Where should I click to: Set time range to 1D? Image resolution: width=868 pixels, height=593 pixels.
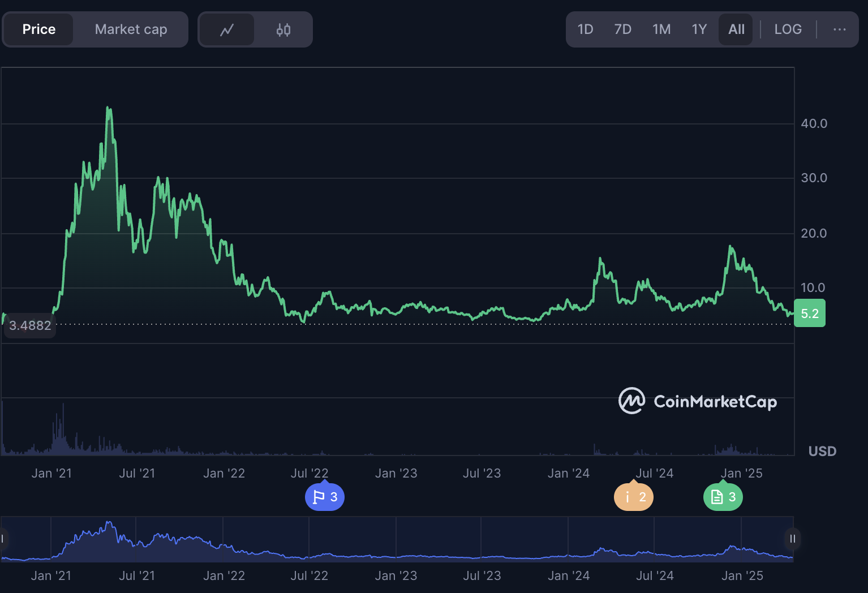tap(585, 29)
